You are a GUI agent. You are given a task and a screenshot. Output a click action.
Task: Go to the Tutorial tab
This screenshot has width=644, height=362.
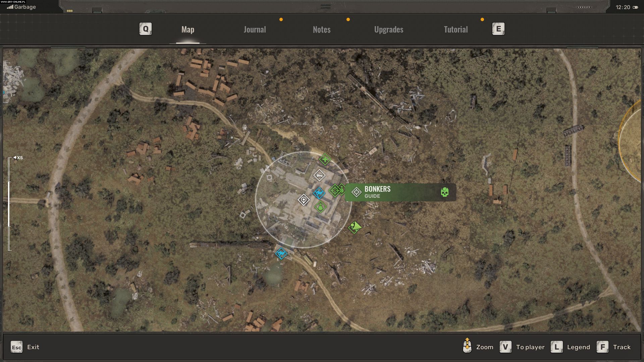coord(455,29)
